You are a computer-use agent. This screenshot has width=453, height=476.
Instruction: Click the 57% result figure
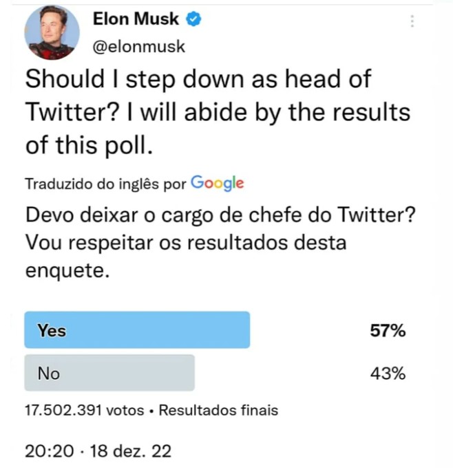388,331
